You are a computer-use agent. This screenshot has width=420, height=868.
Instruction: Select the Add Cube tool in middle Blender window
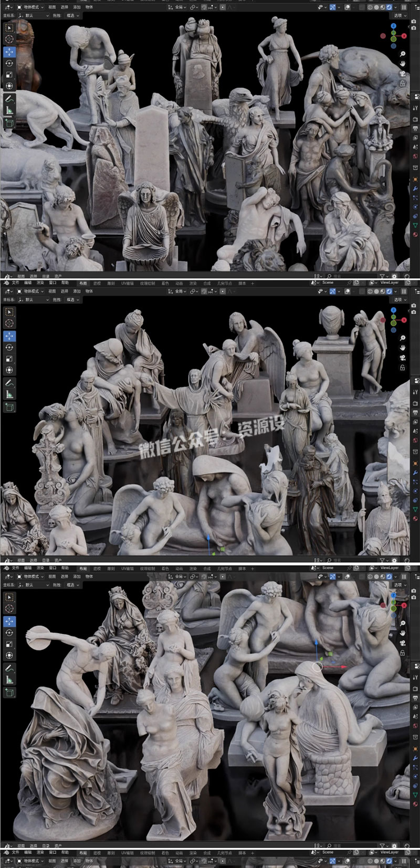[9, 407]
